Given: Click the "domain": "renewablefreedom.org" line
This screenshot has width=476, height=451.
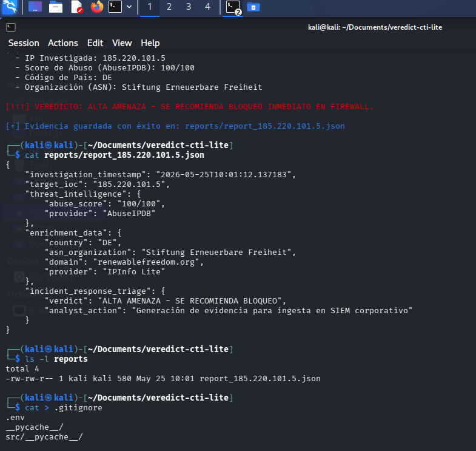Looking at the screenshot, I should (x=124, y=262).
